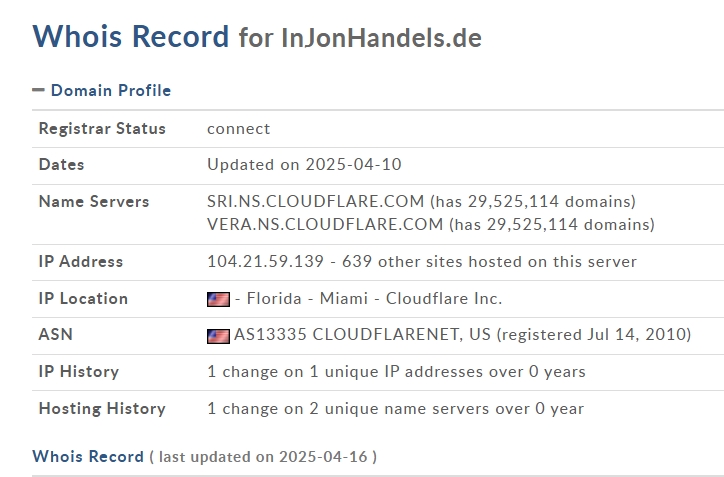Click AS13335 CLOUDFLARENET ASN entry
The image size is (724, 477).
click(x=362, y=334)
